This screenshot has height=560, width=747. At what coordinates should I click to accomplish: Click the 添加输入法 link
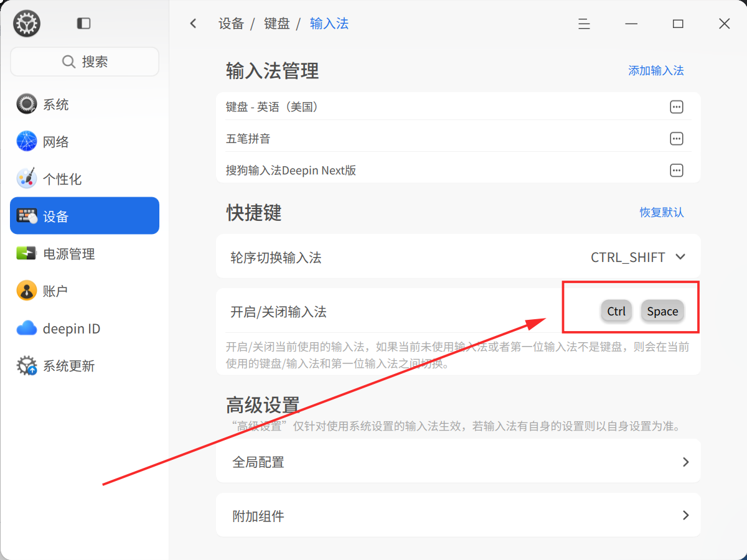pos(656,70)
